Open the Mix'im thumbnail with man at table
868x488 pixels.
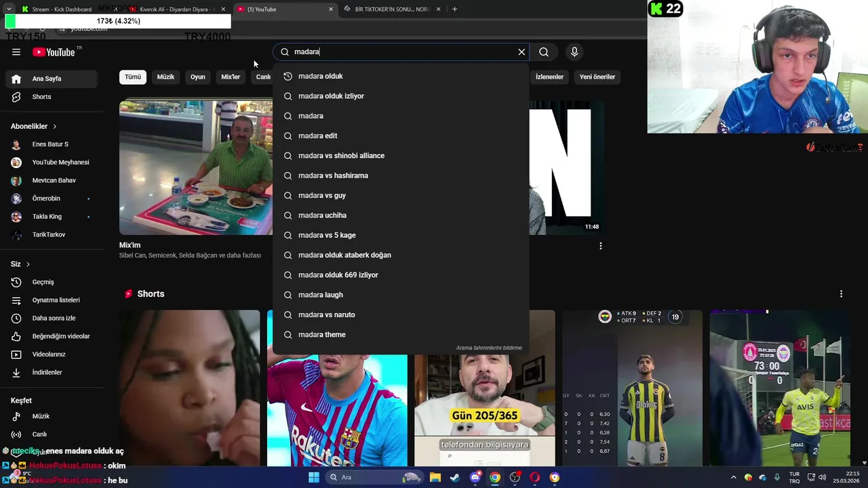click(196, 168)
